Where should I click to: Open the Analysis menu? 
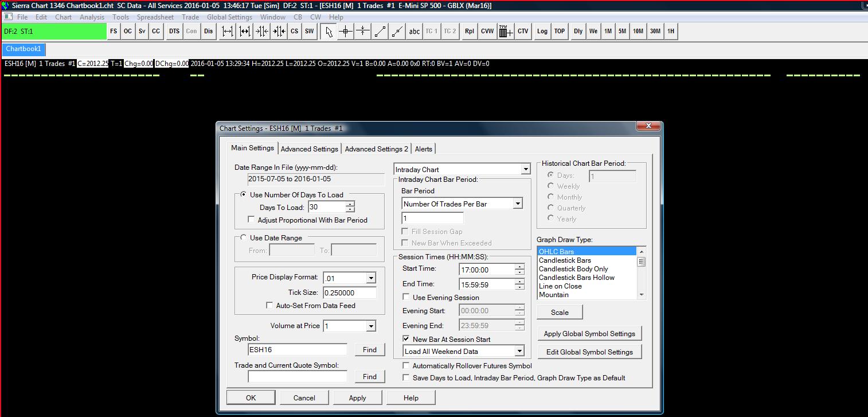coord(92,17)
